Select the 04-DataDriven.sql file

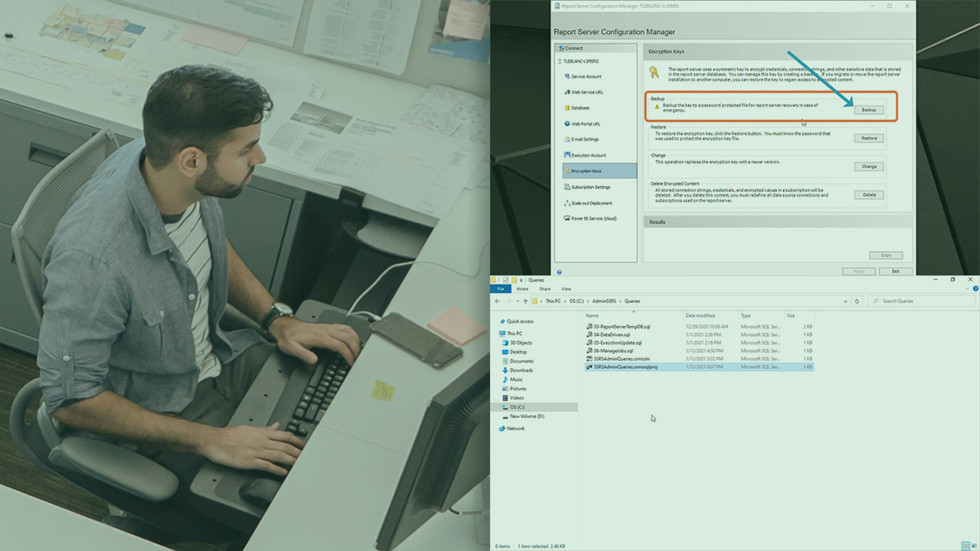[611, 334]
